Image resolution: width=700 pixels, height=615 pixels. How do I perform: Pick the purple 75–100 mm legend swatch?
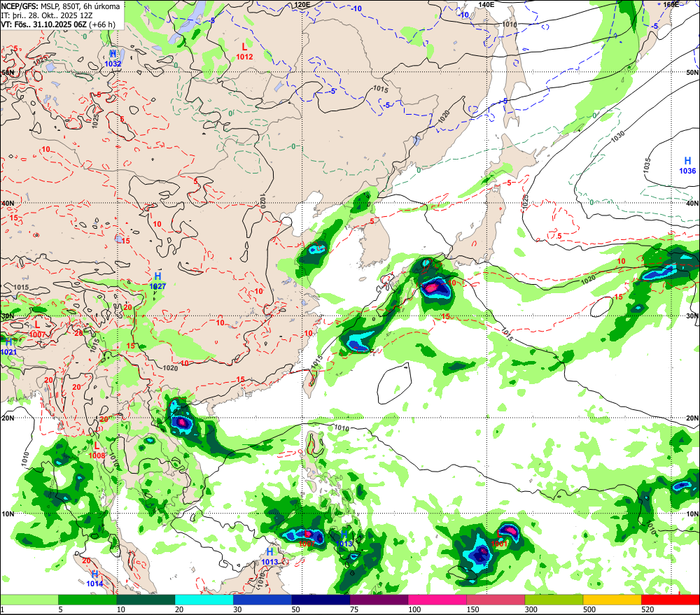coord(379,600)
